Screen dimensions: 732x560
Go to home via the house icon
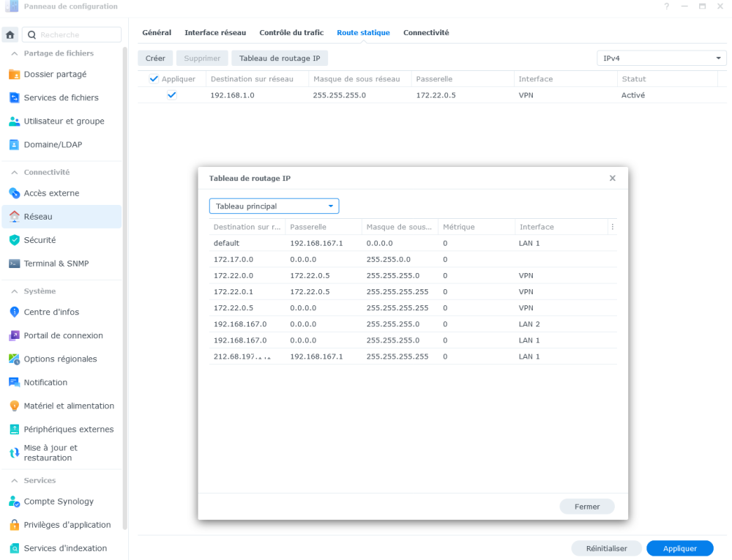10,35
